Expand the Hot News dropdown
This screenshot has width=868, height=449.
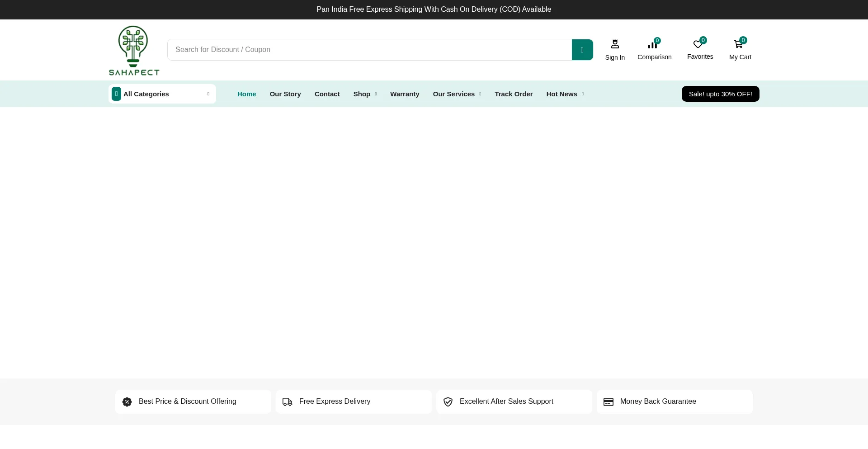click(x=565, y=94)
